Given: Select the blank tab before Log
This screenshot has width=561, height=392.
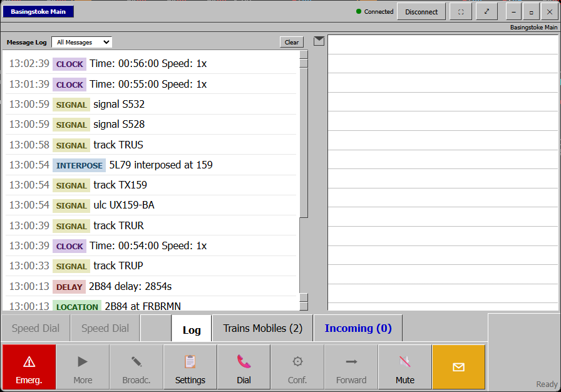Looking at the screenshot, I should 156,328.
